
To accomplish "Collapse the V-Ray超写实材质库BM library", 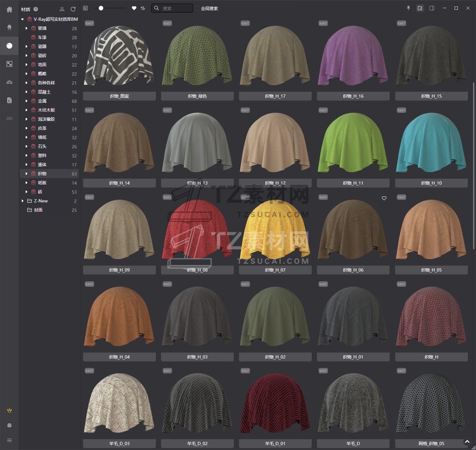I will click(x=22, y=19).
